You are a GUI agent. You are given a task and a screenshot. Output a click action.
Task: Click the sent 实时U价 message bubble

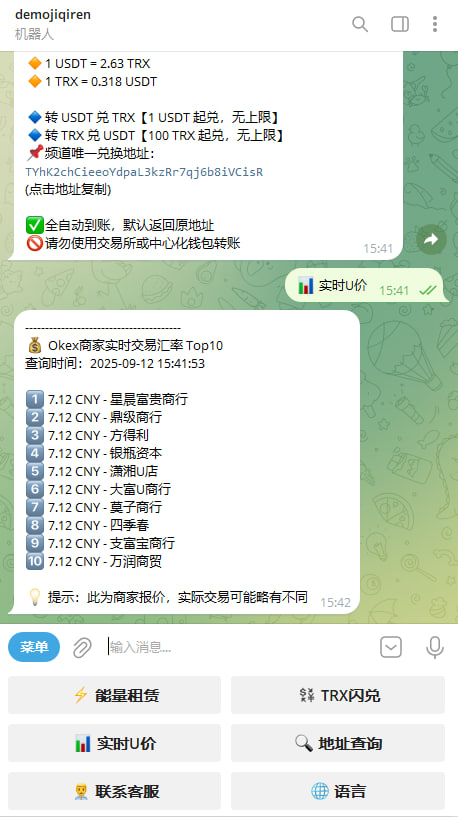tap(367, 285)
